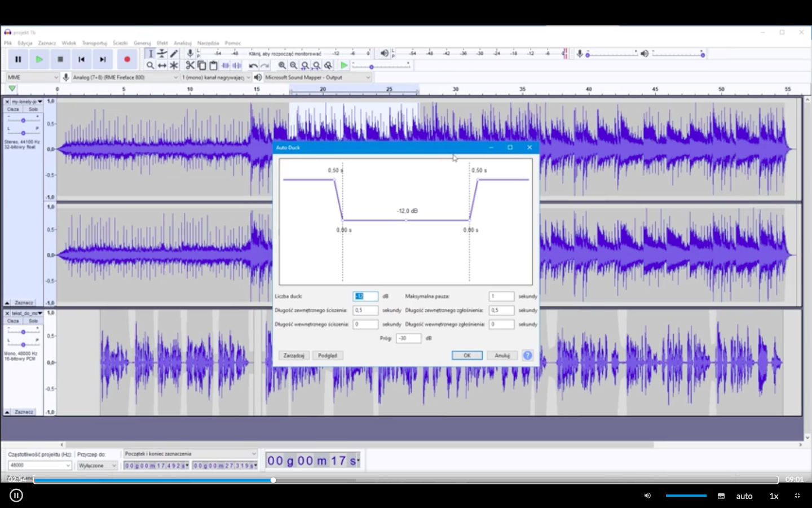Image resolution: width=812 pixels, height=508 pixels.
Task: Click the Silence audio selection icon
Action: 237,65
